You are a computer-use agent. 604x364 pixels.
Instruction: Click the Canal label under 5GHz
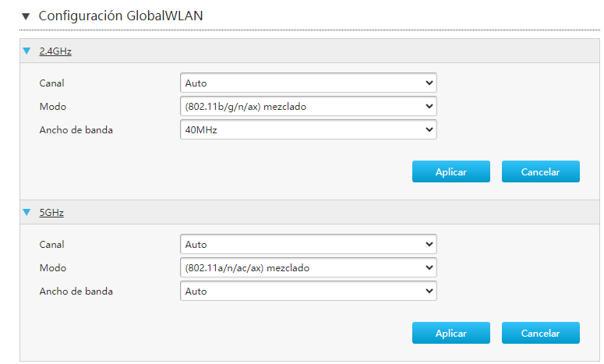tap(52, 244)
